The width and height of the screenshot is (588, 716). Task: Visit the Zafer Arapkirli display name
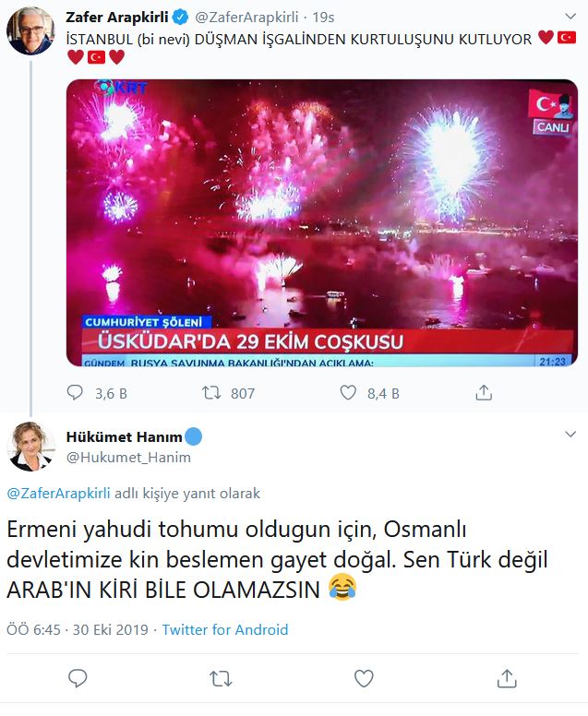coord(117,18)
